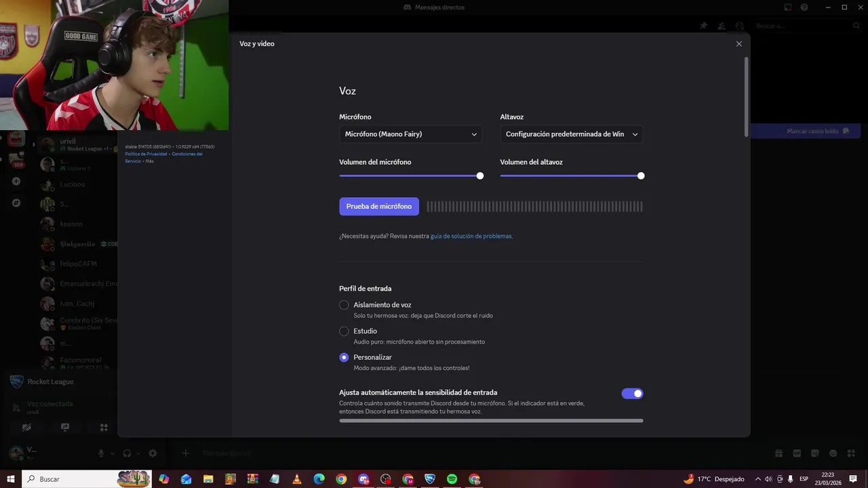This screenshot has height=488, width=868.
Task: Click Marcar como leído button
Action: pos(818,131)
